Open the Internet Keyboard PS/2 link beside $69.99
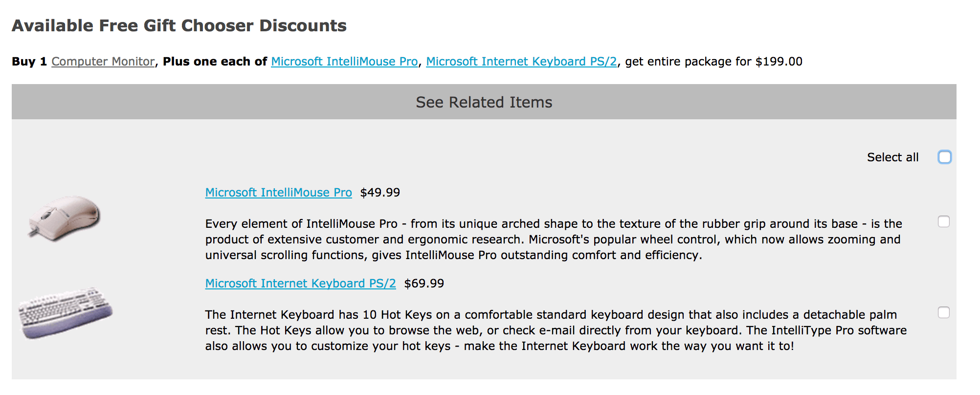The height and width of the screenshot is (395, 980). pos(300,284)
